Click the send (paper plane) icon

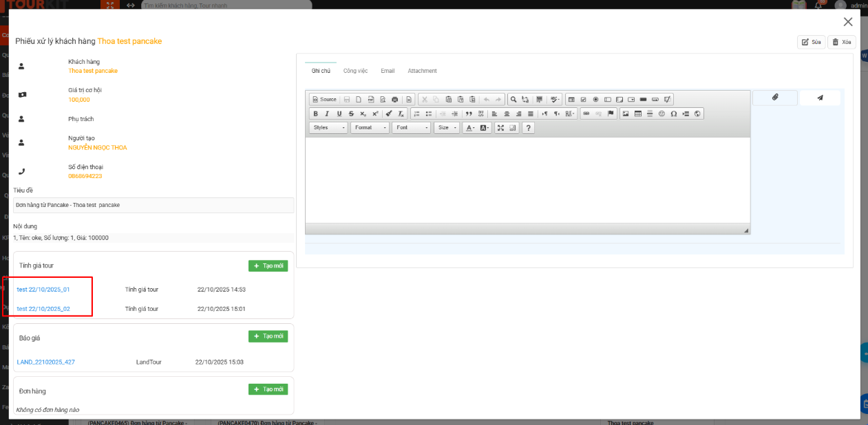(x=819, y=98)
